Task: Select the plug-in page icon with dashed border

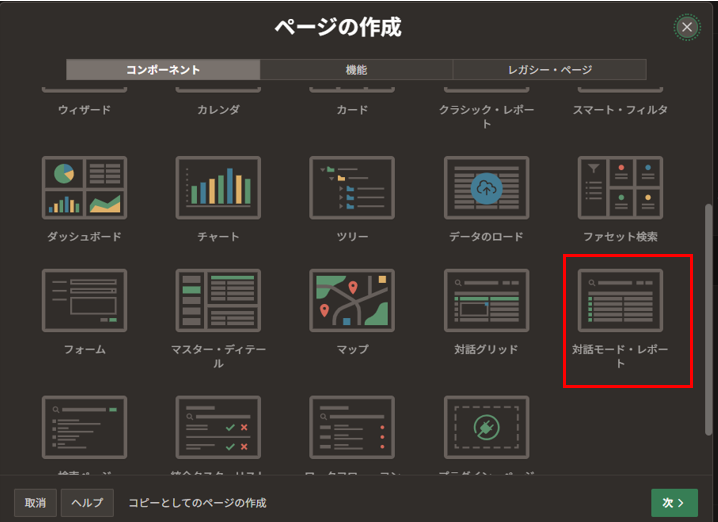Action: [x=486, y=426]
